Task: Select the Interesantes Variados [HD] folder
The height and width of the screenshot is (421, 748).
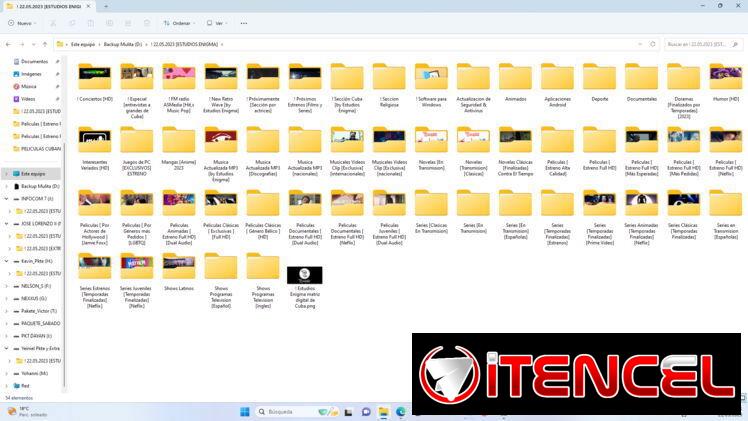Action: 94,148
